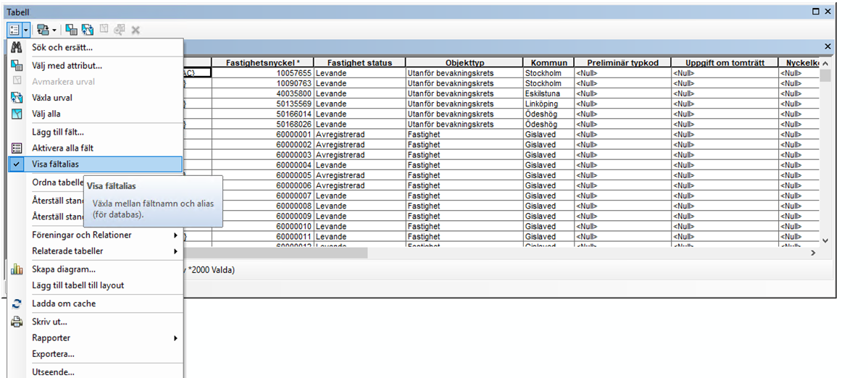Click the Select By Attributes toolbar icon
This screenshot has width=868, height=378.
pyautogui.click(x=71, y=30)
